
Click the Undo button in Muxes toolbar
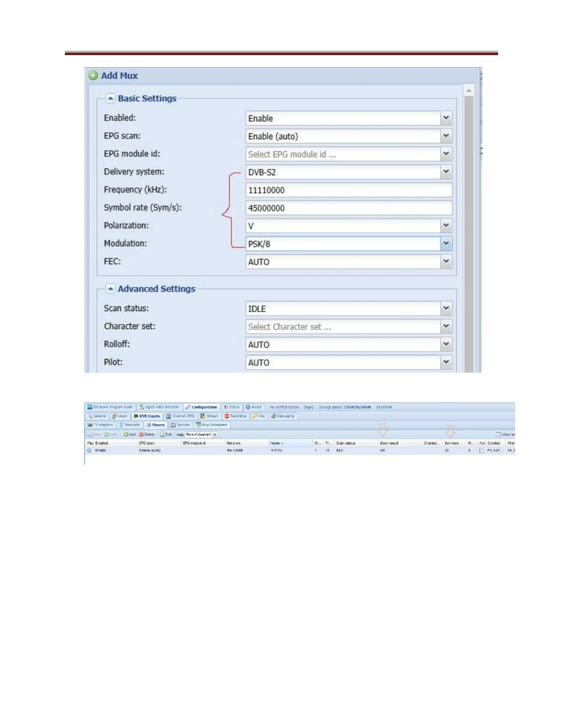click(x=111, y=434)
